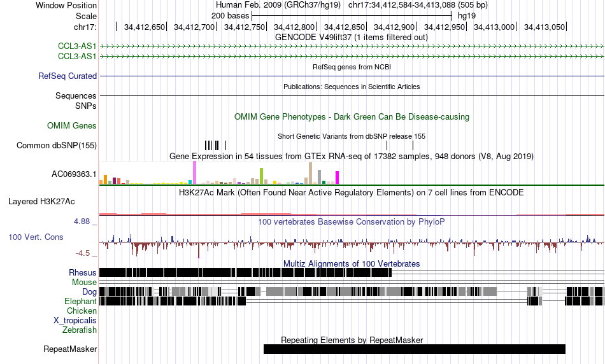Click the Mouse species label
This screenshot has width=605, height=364.
click(84, 283)
